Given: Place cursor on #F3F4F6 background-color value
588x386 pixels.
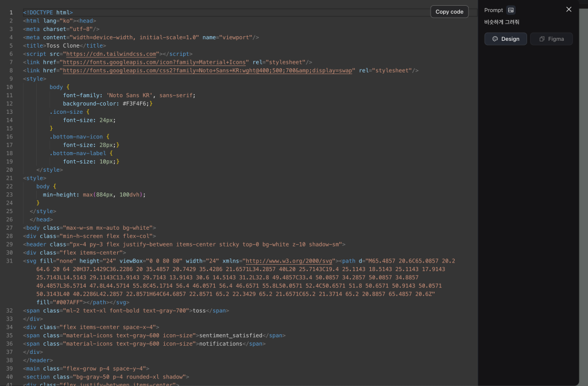Looking at the screenshot, I should click(x=136, y=103).
